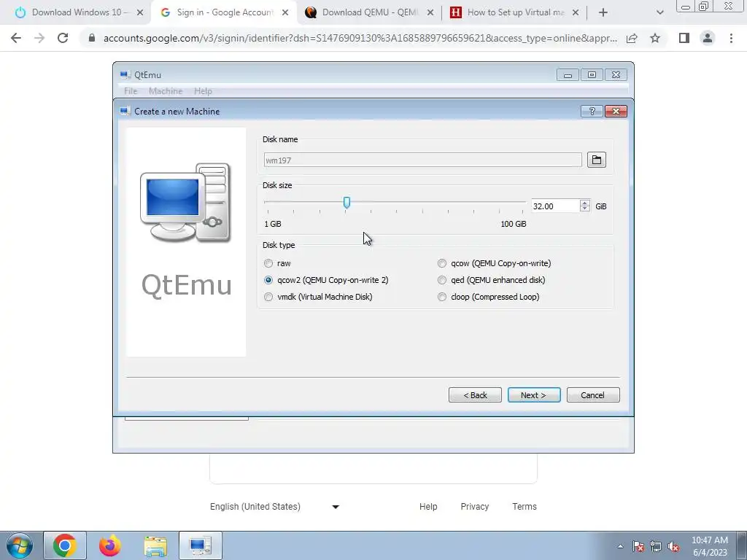Open the English (United States) language dropdown
Screen dimensions: 747x560
point(275,507)
